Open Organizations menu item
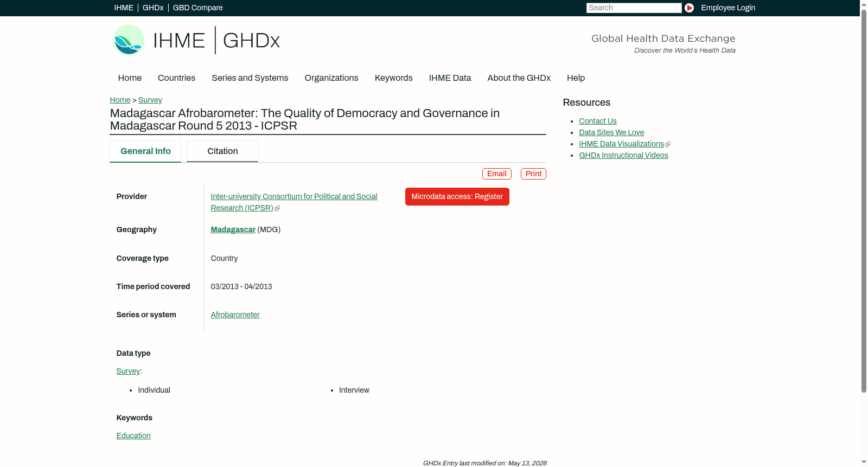 (331, 78)
